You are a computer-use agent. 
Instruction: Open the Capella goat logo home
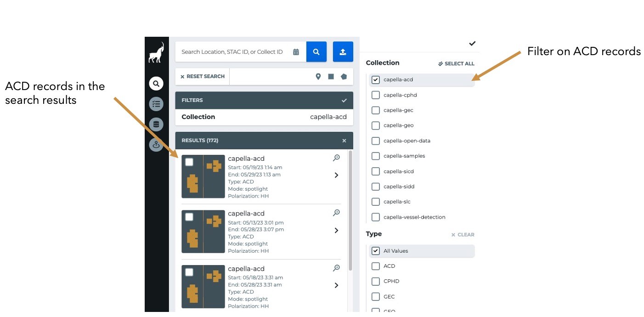[156, 52]
